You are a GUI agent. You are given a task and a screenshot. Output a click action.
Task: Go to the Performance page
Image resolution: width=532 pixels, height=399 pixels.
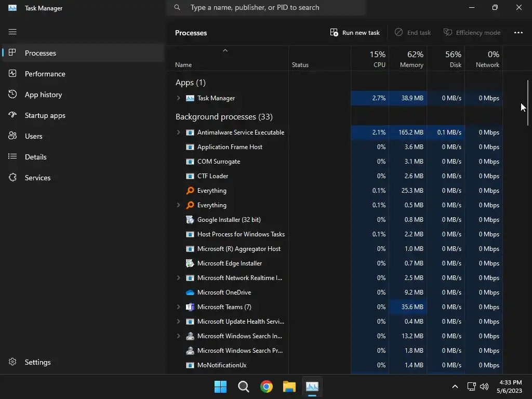click(83, 74)
